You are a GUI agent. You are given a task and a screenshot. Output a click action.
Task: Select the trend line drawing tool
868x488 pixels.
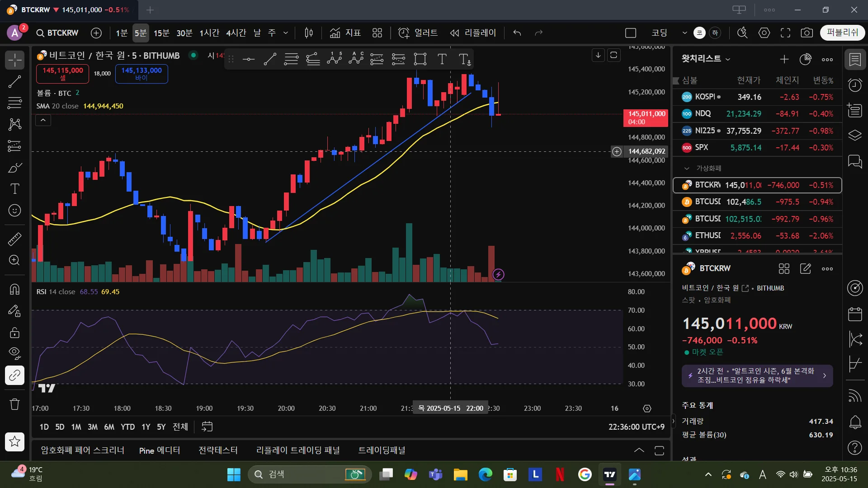[x=14, y=82]
